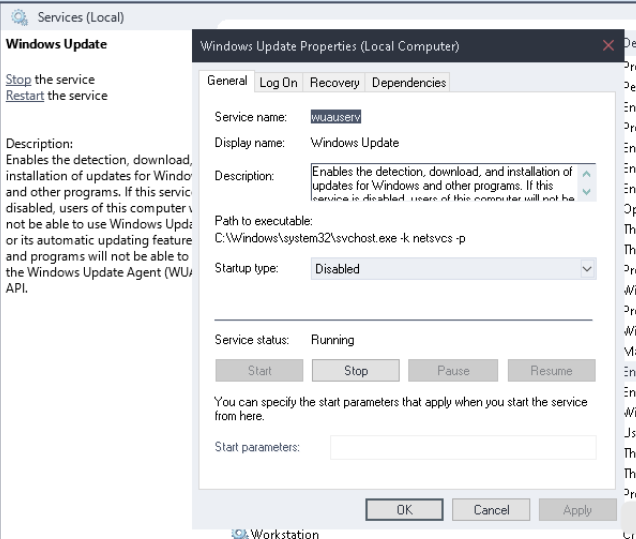
Task: Click the Stop the service link
Action: click(18, 79)
